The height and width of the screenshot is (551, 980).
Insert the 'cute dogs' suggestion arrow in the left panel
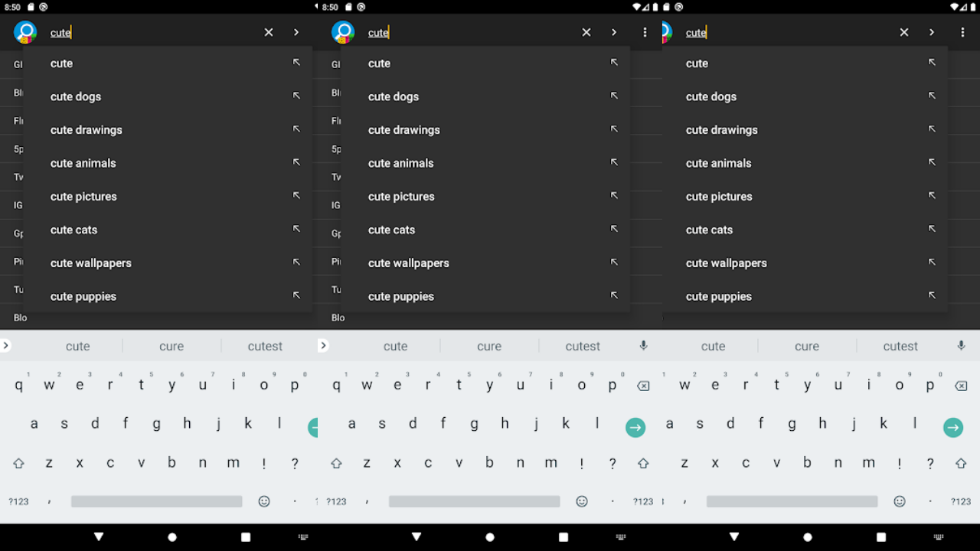(296, 96)
